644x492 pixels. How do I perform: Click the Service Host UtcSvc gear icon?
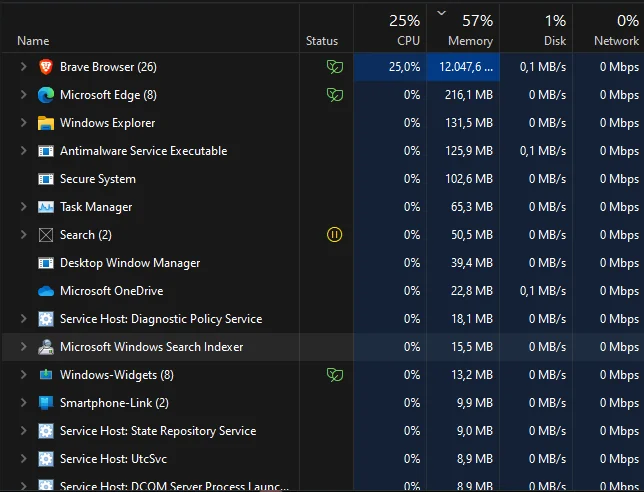[x=46, y=459]
